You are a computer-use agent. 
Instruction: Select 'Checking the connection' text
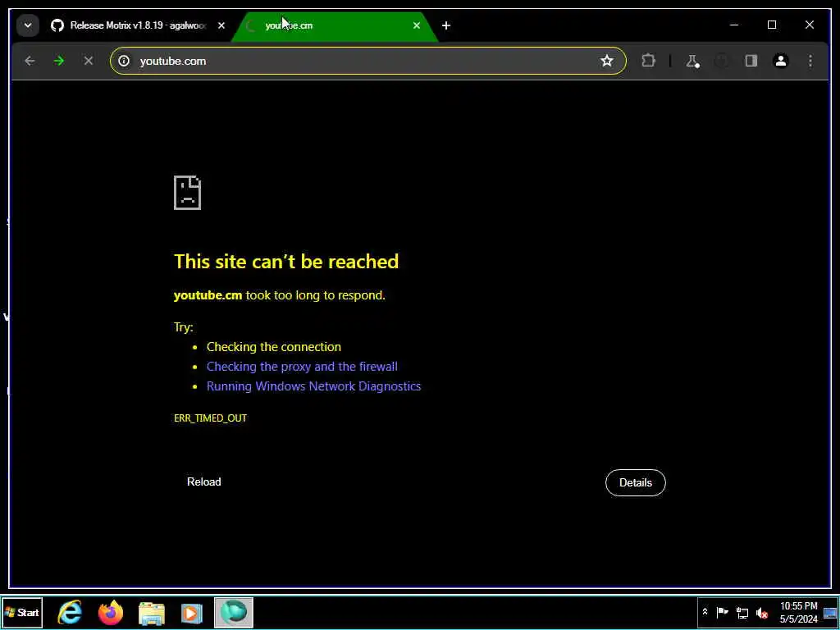coord(274,347)
